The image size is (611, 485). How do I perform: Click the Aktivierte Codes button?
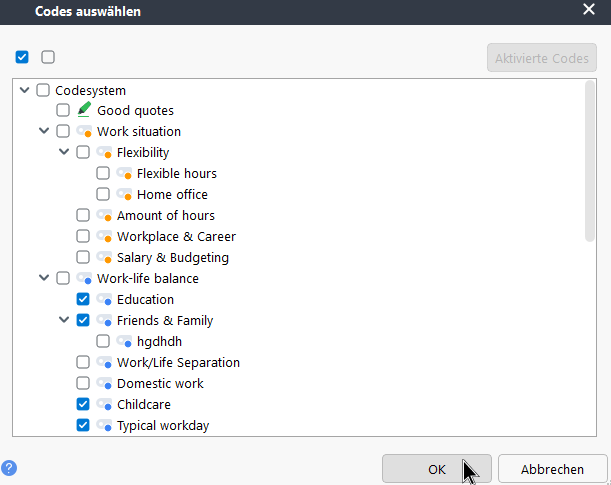coord(542,58)
